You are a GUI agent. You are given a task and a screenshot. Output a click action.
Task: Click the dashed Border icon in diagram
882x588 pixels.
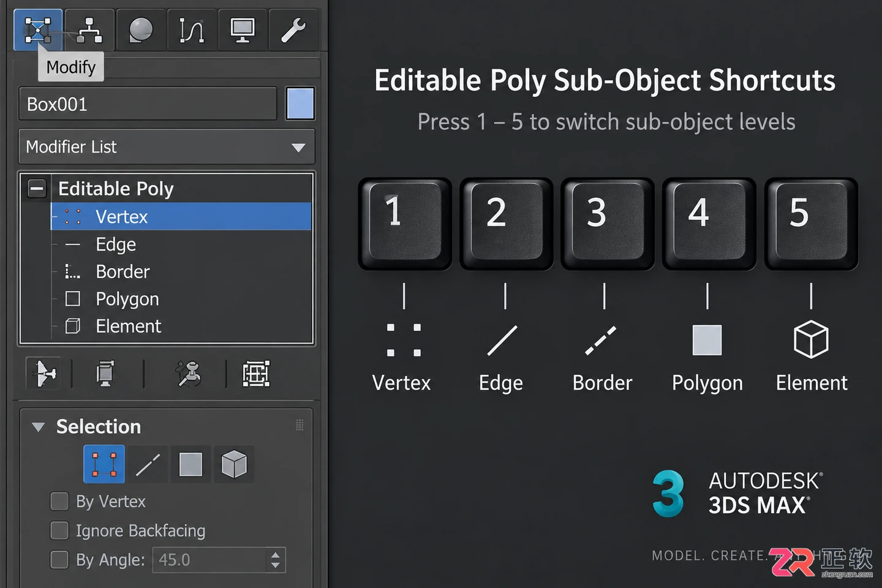601,341
